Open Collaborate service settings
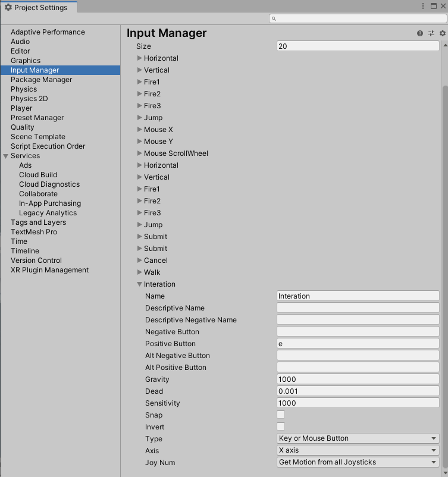448x477 pixels. click(38, 194)
